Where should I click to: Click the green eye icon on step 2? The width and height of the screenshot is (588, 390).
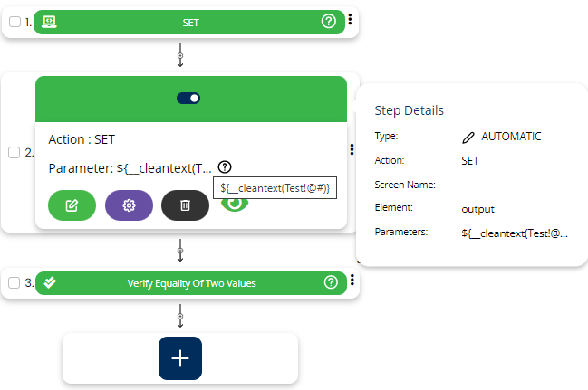coord(236,205)
